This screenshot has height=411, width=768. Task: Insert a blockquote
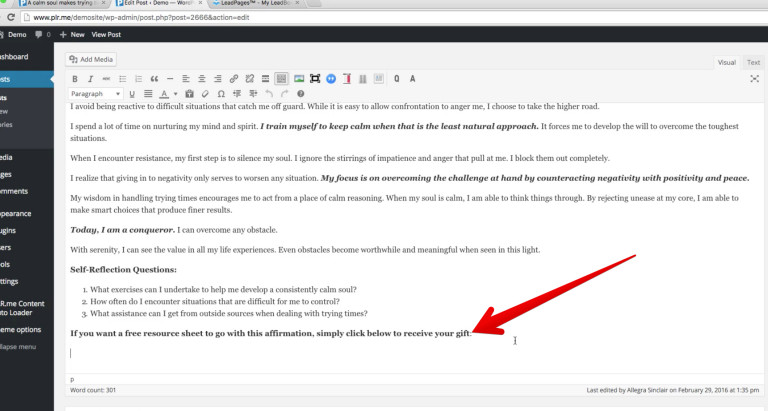pyautogui.click(x=154, y=79)
